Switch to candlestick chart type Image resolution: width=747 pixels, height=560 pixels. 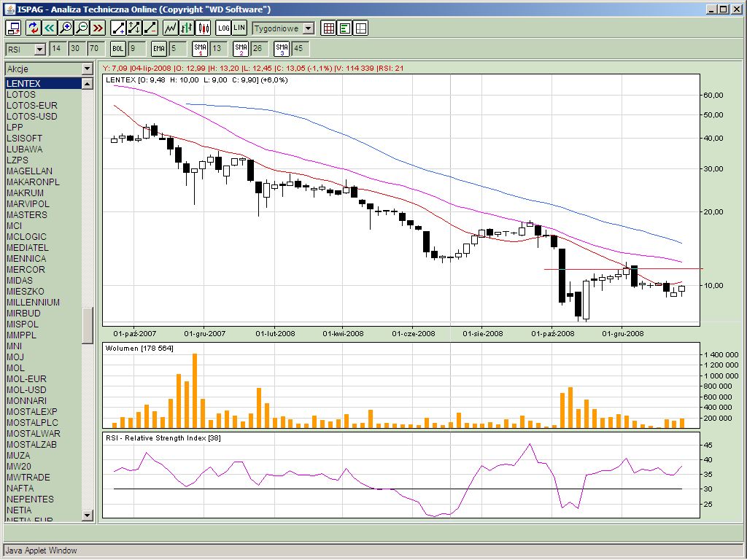(x=203, y=28)
